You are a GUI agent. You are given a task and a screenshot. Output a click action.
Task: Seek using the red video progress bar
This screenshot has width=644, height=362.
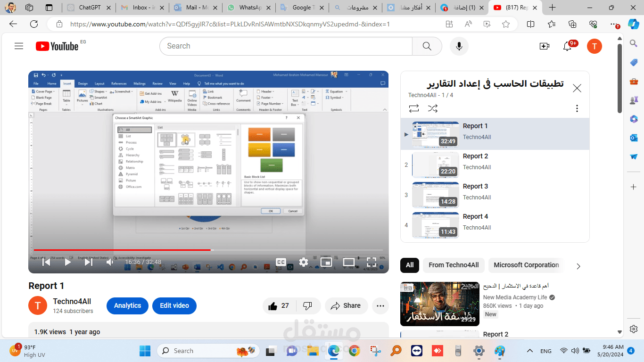(208, 250)
